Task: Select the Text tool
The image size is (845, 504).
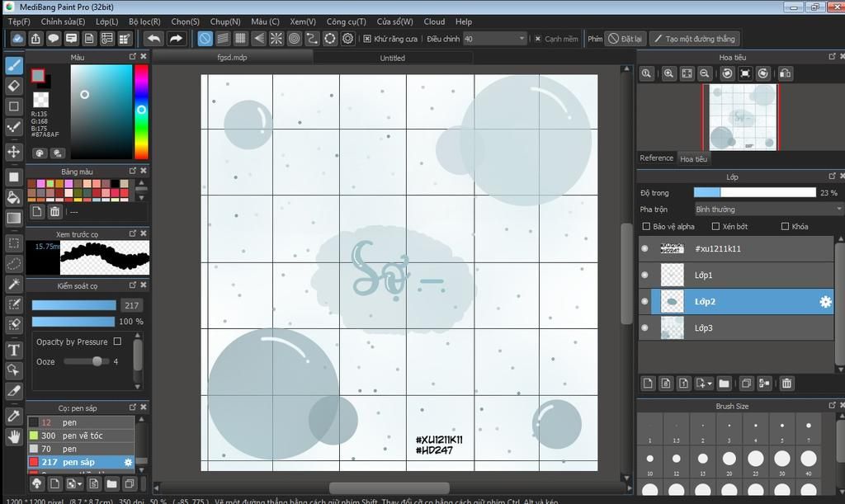Action: pyautogui.click(x=14, y=350)
